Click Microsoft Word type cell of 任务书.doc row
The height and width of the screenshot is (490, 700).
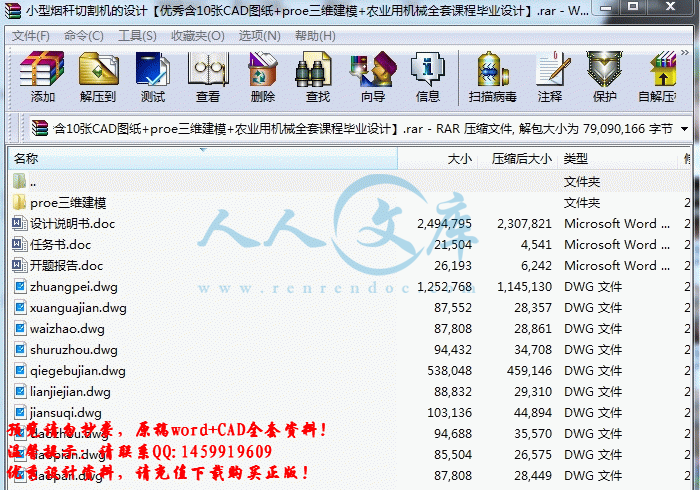coord(617,245)
